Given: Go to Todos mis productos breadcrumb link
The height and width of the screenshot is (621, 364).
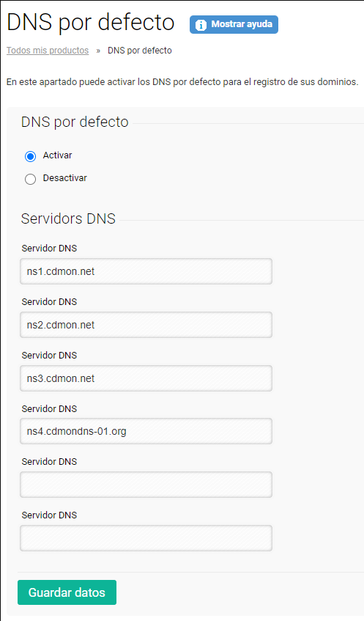Looking at the screenshot, I should click(x=48, y=51).
